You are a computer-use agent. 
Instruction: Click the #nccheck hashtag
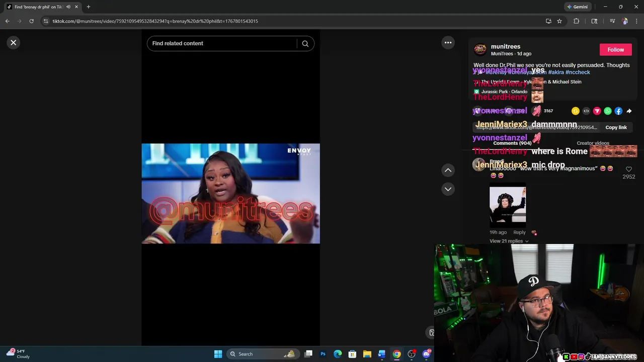[578, 72]
